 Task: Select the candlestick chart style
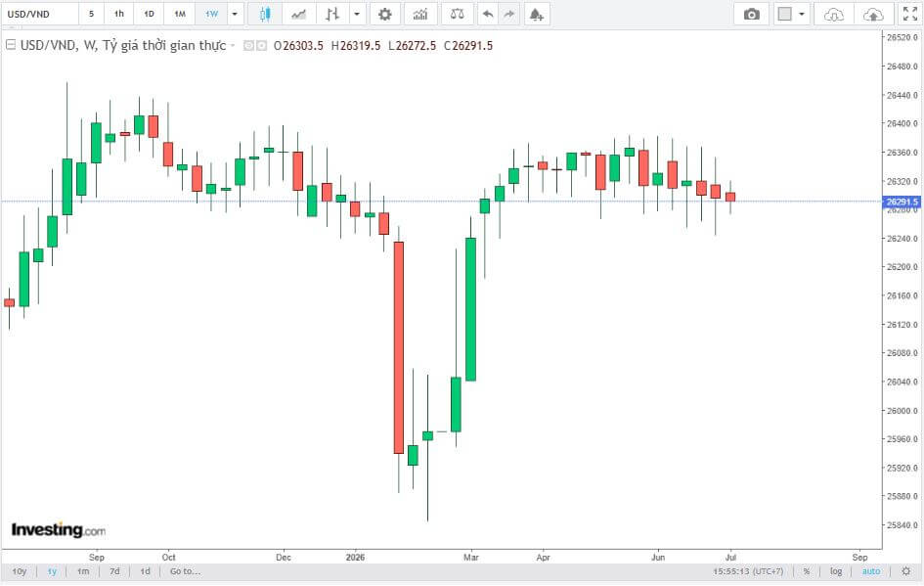coord(265,14)
